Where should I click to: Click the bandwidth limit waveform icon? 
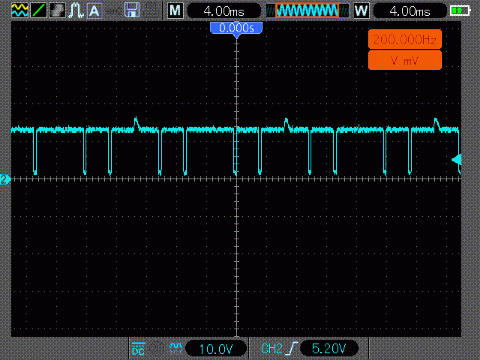point(176,347)
